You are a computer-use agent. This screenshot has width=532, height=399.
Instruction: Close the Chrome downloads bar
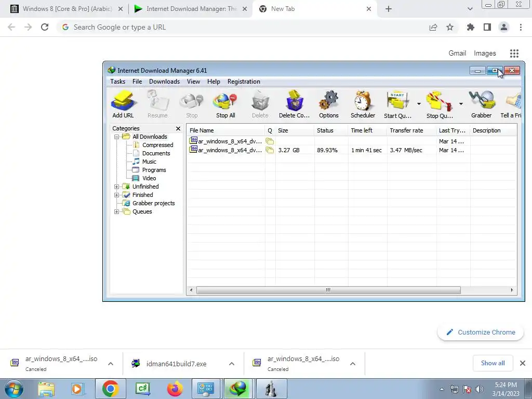click(523, 363)
